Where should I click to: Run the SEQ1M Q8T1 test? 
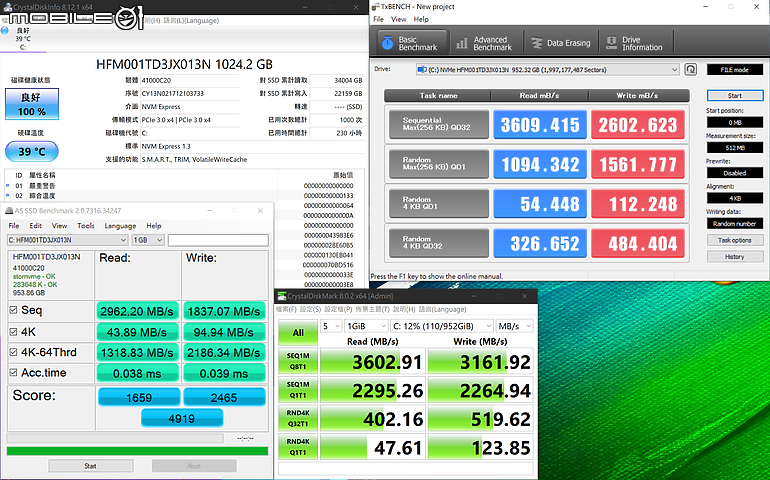298,361
